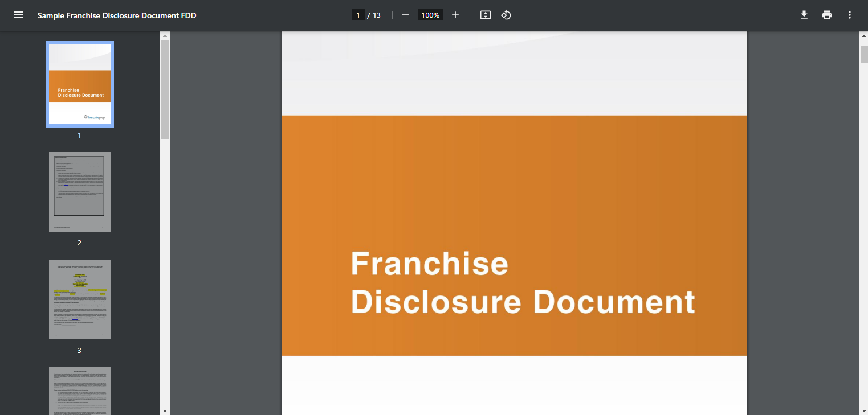Click the rotate counterclockwise icon
868x415 pixels.
tap(506, 15)
